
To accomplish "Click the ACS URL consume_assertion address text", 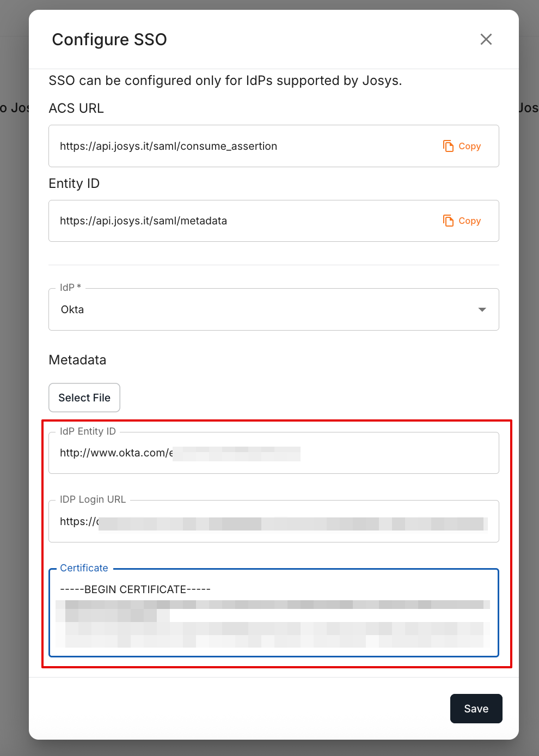I will pyautogui.click(x=168, y=146).
